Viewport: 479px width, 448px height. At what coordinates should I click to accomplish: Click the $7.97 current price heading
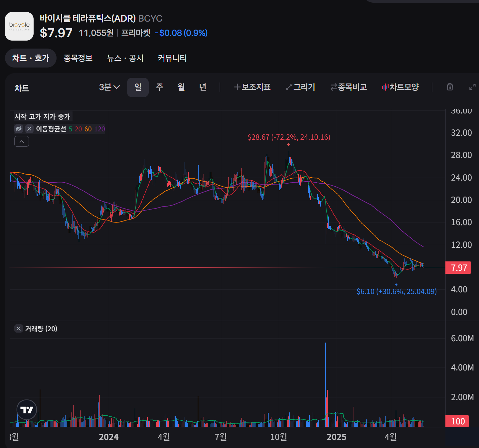pos(56,33)
